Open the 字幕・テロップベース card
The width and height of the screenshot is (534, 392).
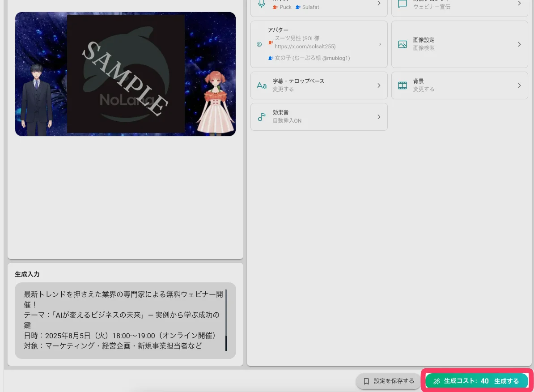[319, 85]
